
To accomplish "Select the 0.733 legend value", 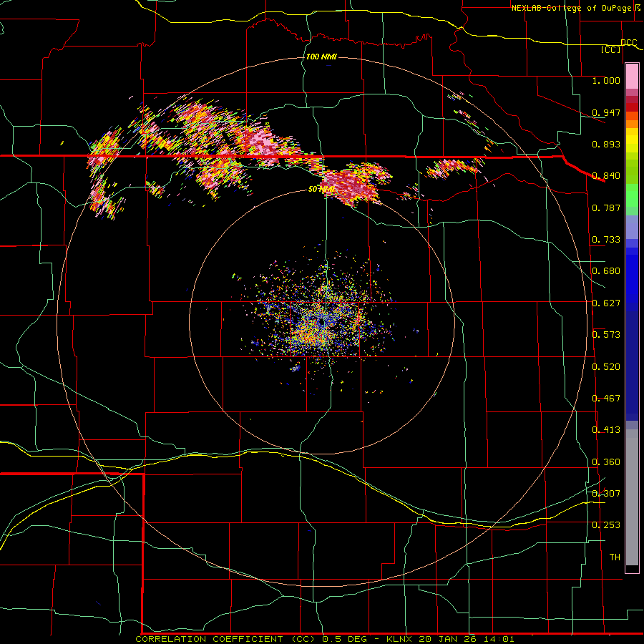I will [x=606, y=239].
